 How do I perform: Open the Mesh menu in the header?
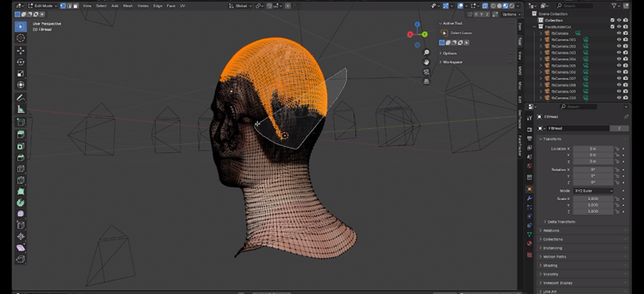pyautogui.click(x=127, y=5)
